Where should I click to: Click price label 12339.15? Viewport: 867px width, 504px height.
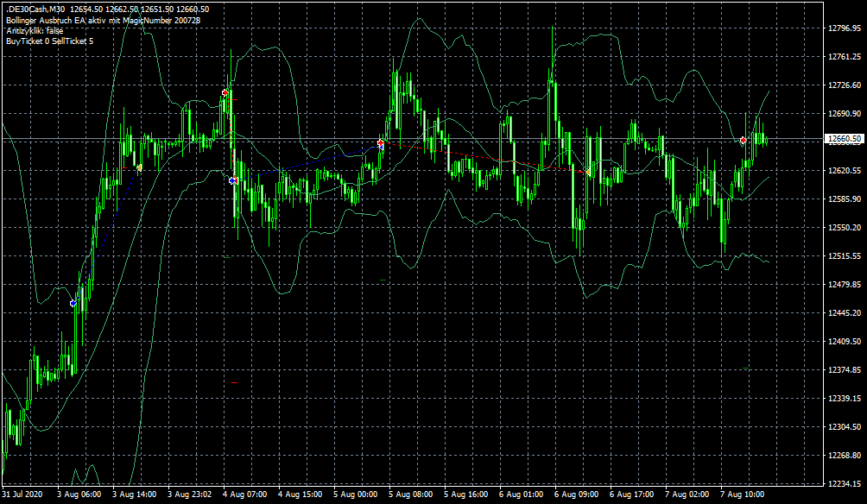(845, 399)
